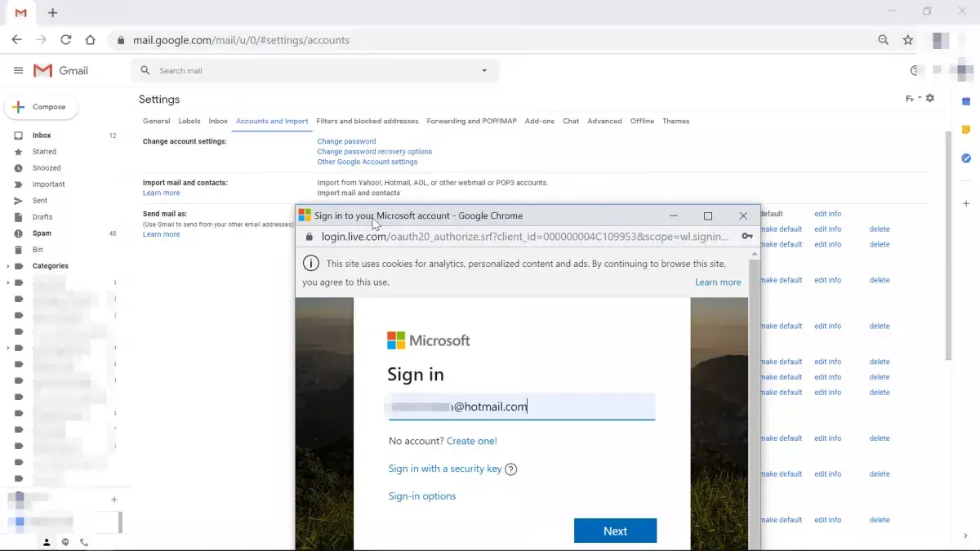Click Learn more under Import mail and contacts

click(161, 193)
